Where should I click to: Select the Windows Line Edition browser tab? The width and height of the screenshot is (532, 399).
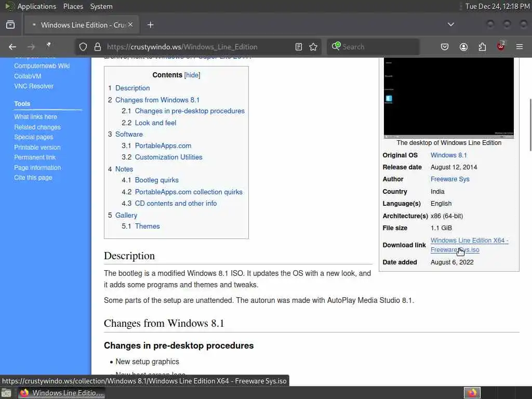click(x=82, y=25)
